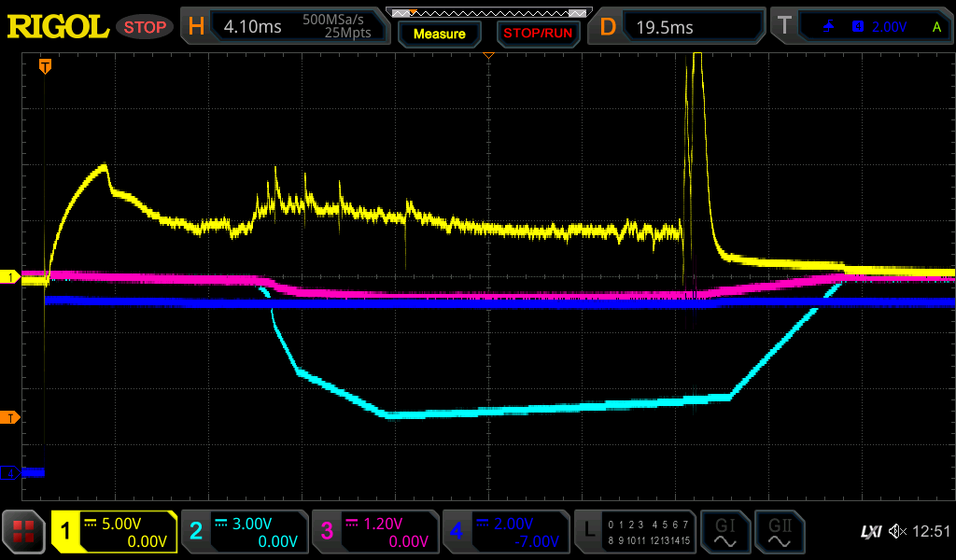Click the LXI network status icon
Viewport: 956px width, 560px height.
(870, 532)
